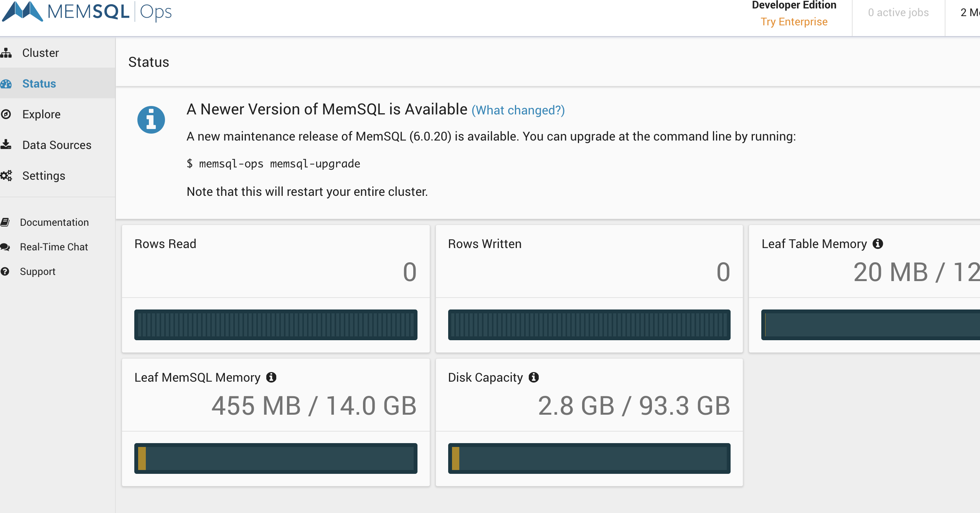Click the MemSQL Ops logo
The width and height of the screenshot is (980, 513).
87,12
